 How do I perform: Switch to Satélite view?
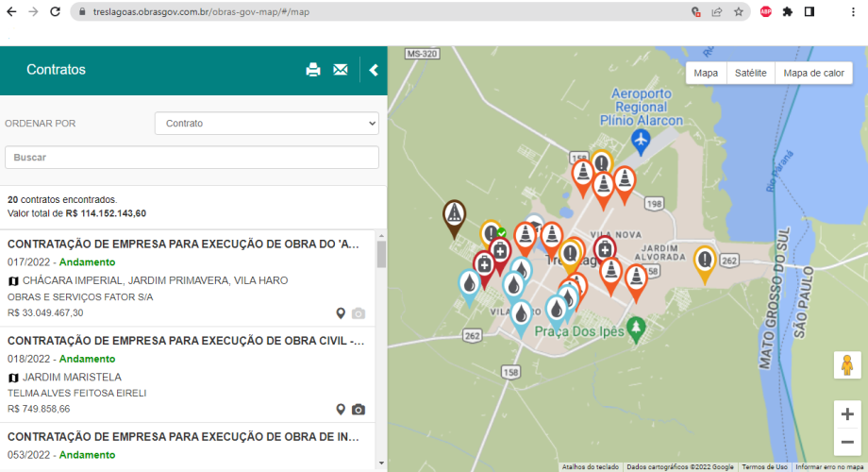click(x=751, y=73)
